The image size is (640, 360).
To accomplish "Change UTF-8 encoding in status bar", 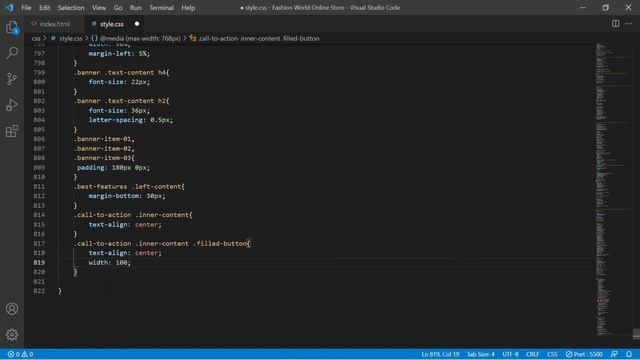I will [510, 354].
